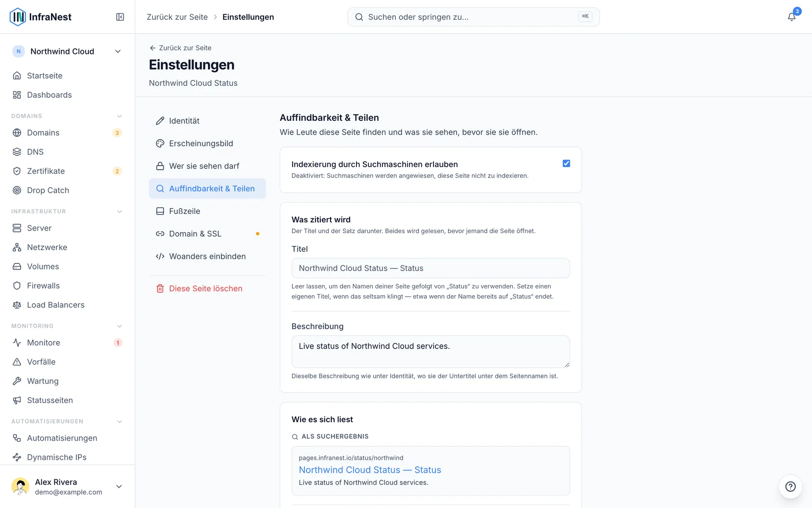The width and height of the screenshot is (812, 508).
Task: Open the Northwind Cloud Status search preview link
Action: (370, 470)
